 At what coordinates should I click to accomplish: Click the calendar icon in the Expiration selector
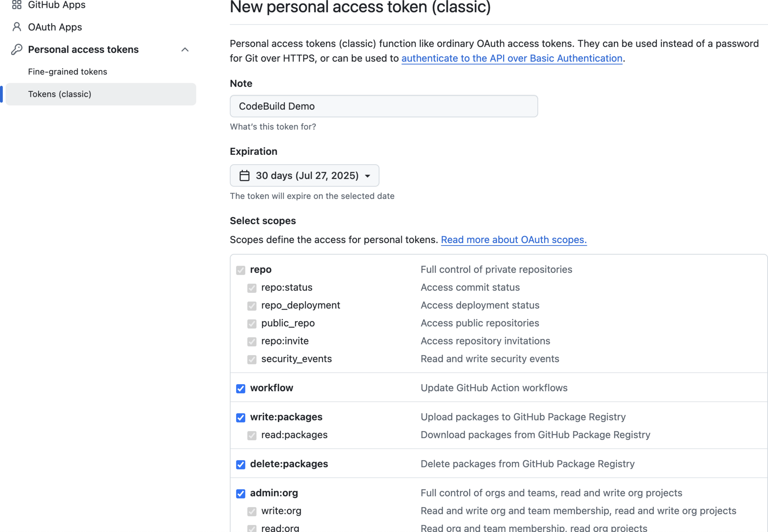[x=244, y=175]
